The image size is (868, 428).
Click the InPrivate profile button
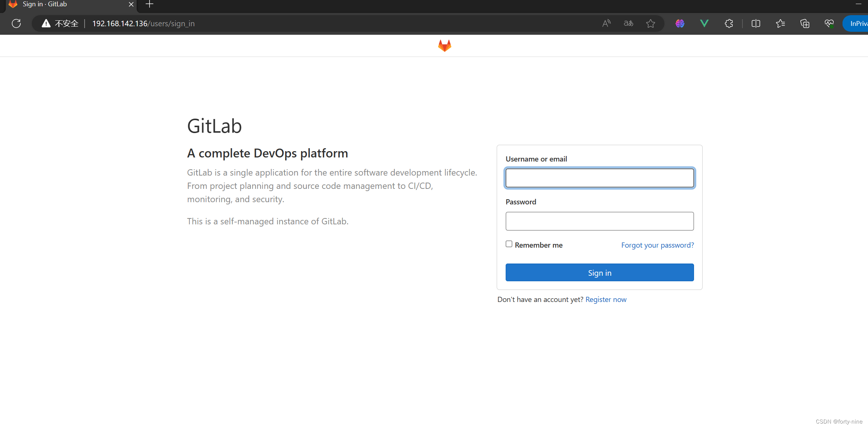856,23
